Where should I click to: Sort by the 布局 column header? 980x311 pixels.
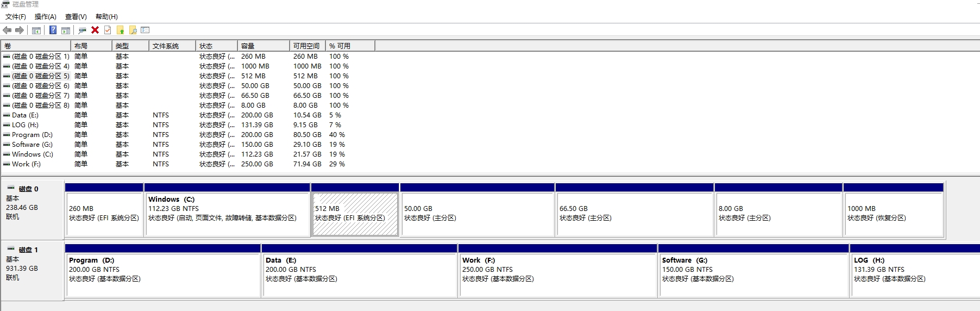(x=91, y=46)
